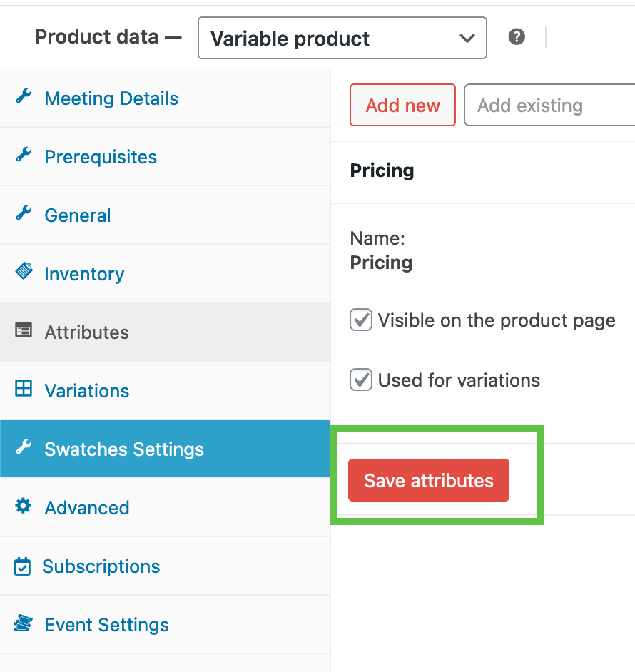Click the Variations grid icon
635x672 pixels.
coord(24,390)
